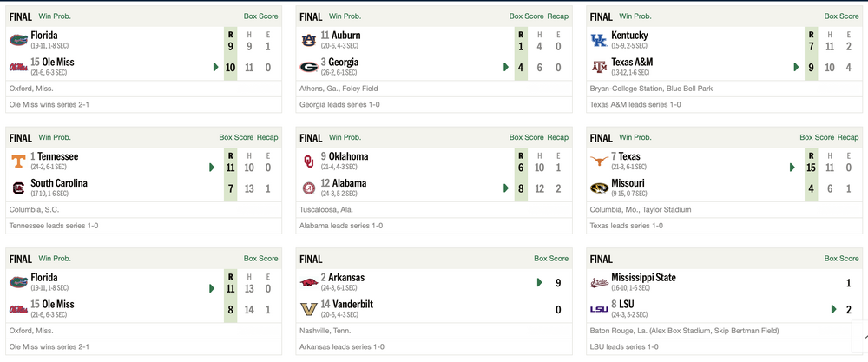This screenshot has width=868, height=362.
Task: Click the Georgia G logo
Action: coord(308,67)
